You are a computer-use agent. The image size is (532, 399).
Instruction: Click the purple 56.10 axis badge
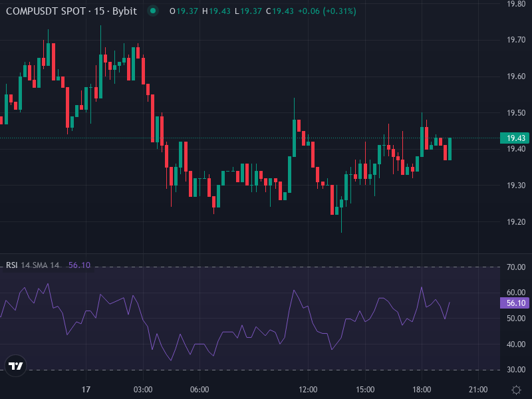tap(513, 302)
